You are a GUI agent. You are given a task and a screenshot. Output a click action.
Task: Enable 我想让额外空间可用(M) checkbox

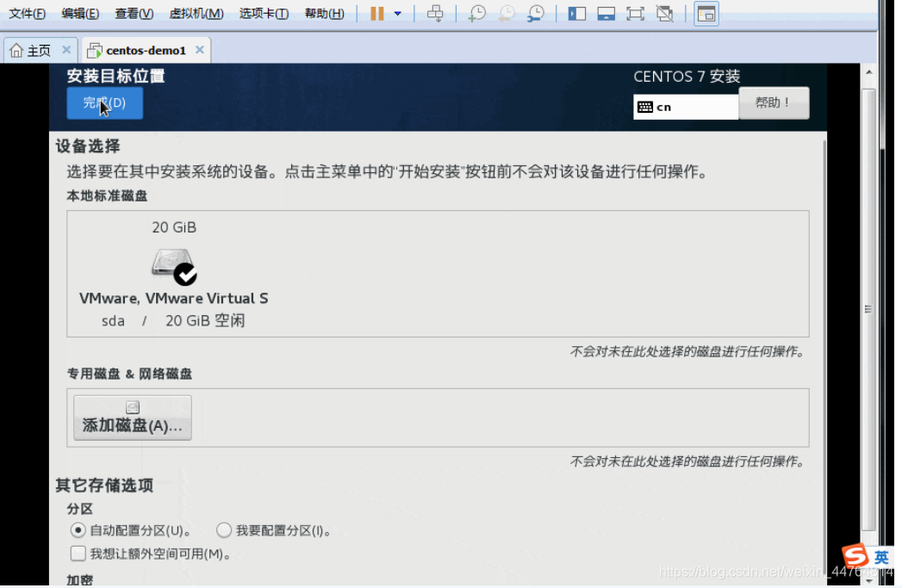click(78, 554)
